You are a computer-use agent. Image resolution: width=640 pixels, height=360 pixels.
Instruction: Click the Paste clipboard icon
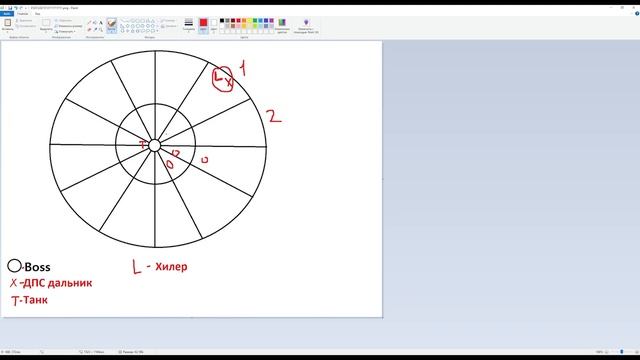click(x=8, y=23)
